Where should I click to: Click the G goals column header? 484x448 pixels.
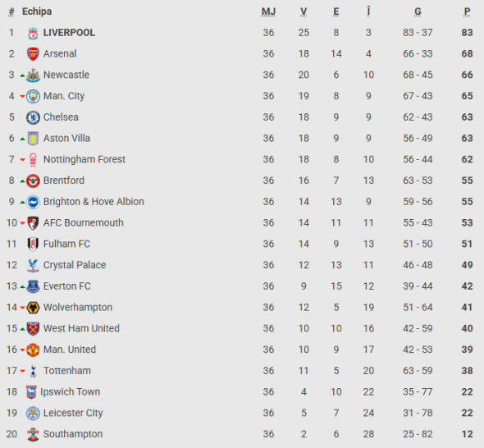pyautogui.click(x=418, y=11)
